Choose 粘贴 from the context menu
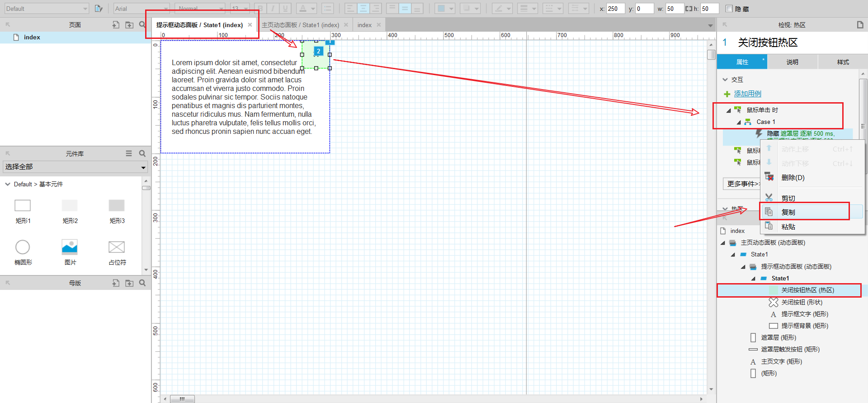Viewport: 868px width, 403px height. [813, 227]
